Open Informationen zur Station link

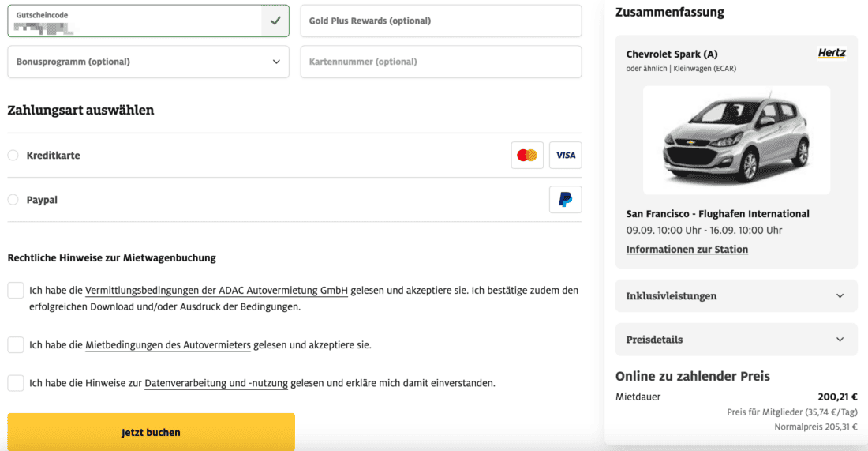687,250
